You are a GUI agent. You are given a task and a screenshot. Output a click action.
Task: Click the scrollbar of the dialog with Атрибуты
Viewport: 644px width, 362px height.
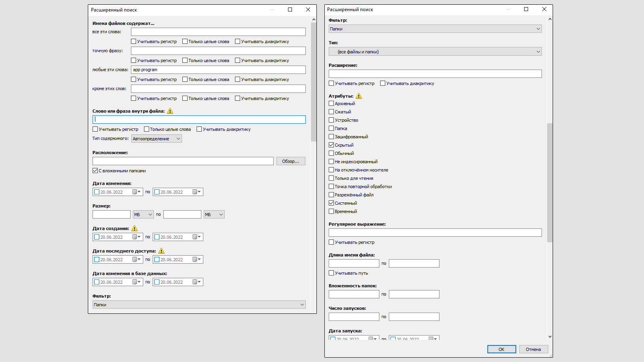click(550, 182)
